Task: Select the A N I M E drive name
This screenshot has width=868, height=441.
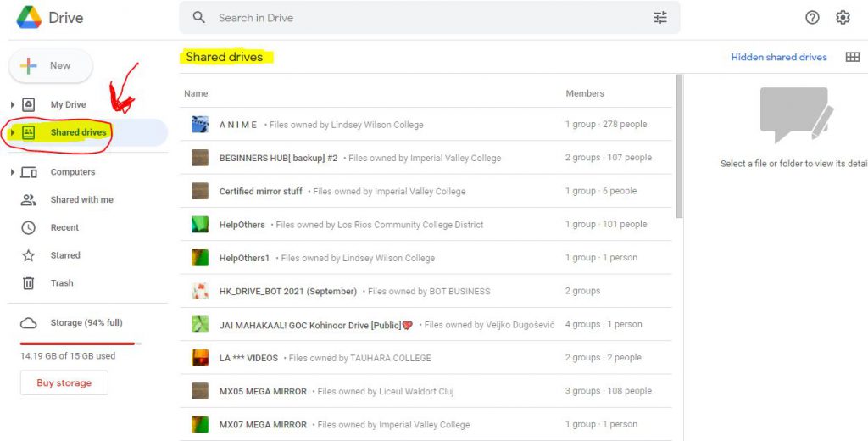Action: pyautogui.click(x=238, y=125)
